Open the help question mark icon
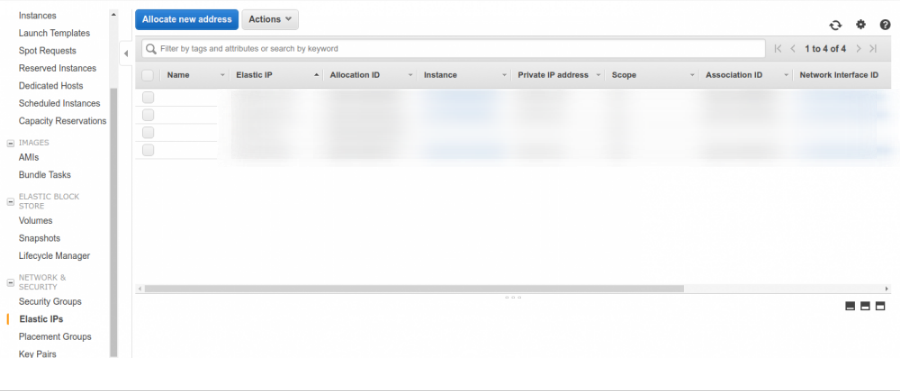 [x=885, y=25]
